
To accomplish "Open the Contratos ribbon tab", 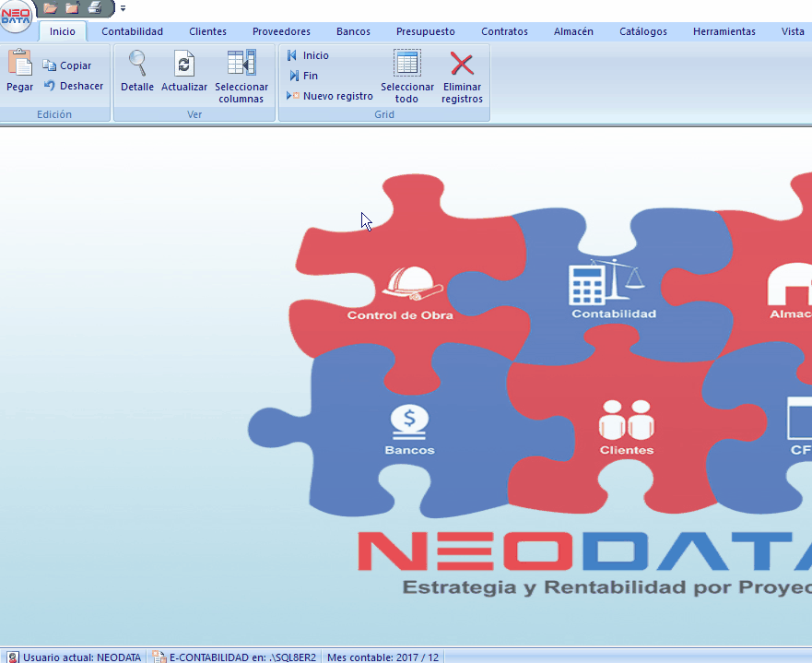I will pos(504,31).
